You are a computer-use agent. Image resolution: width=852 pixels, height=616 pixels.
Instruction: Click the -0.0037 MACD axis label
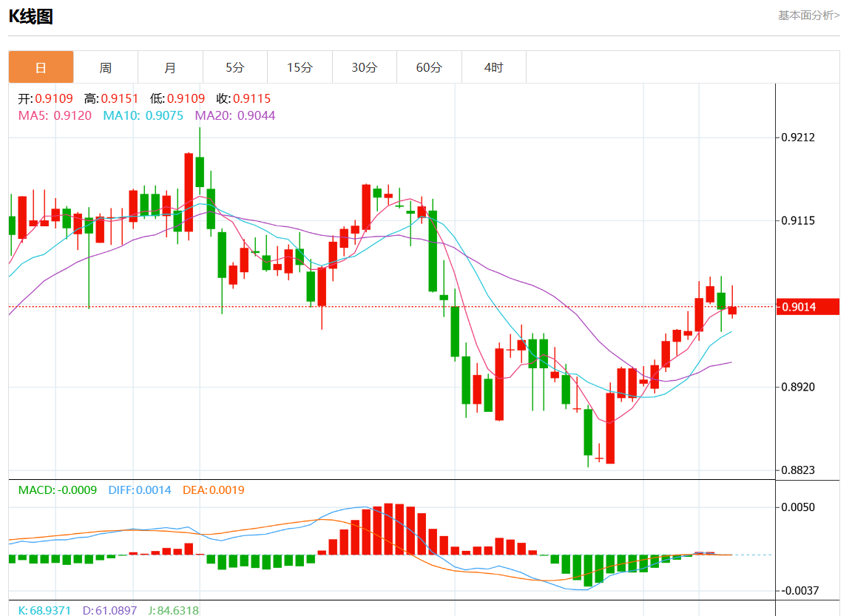[798, 590]
